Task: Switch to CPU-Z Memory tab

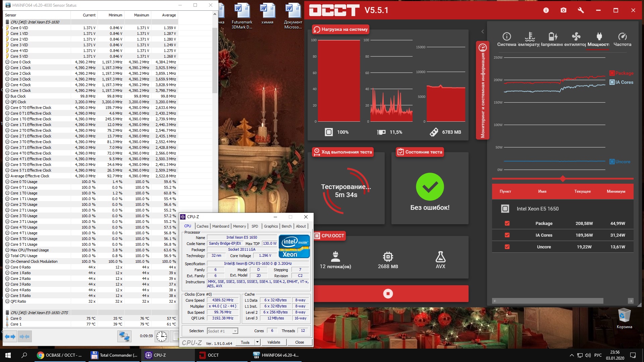Action: [x=239, y=226]
